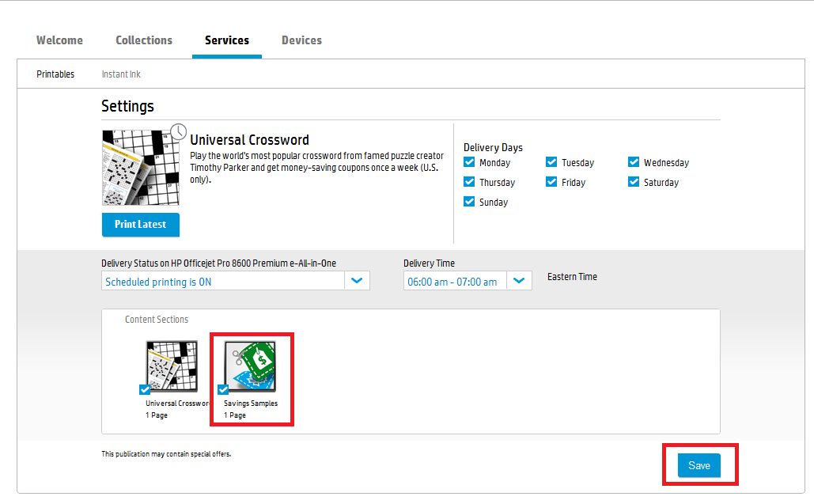
Task: Uncheck the Monday delivery day
Action: pos(469,162)
